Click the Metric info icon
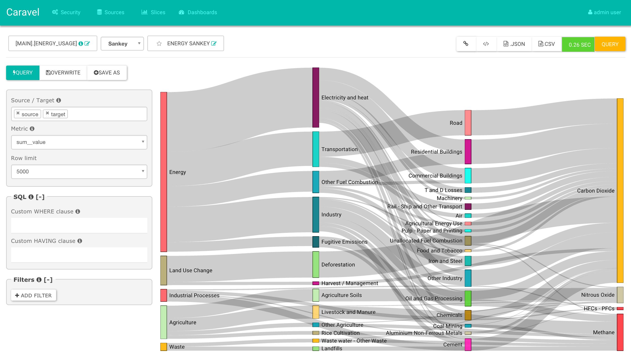The width and height of the screenshot is (631, 364). 32,129
